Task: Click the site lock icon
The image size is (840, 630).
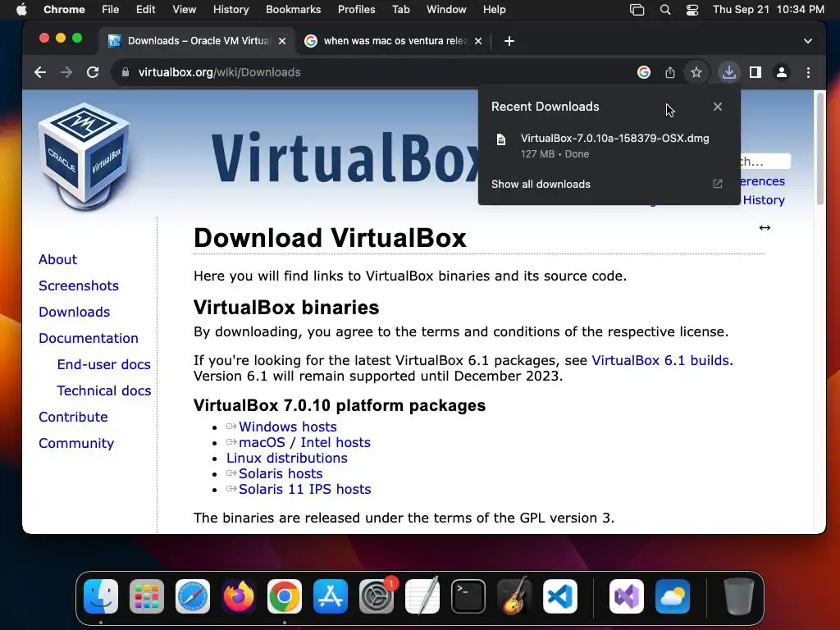Action: click(x=126, y=72)
